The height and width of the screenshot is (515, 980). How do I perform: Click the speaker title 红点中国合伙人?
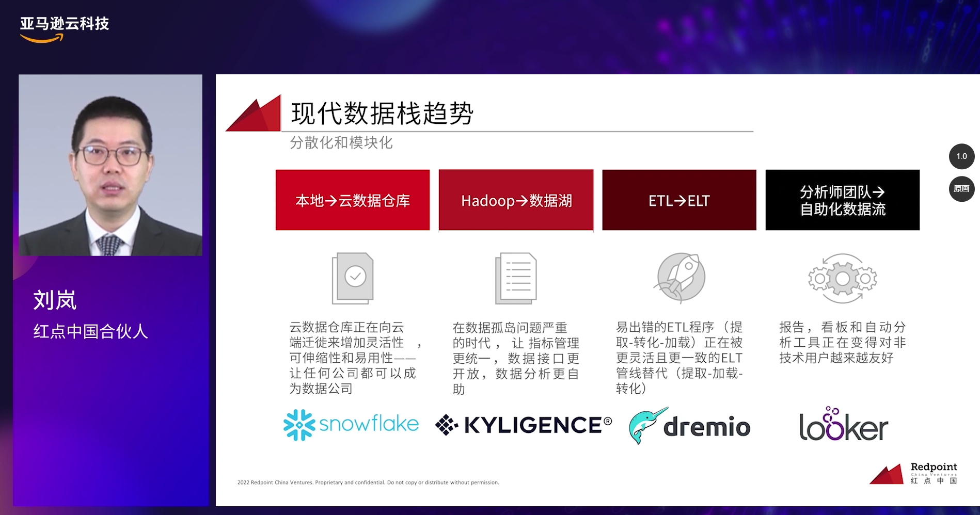tap(91, 331)
